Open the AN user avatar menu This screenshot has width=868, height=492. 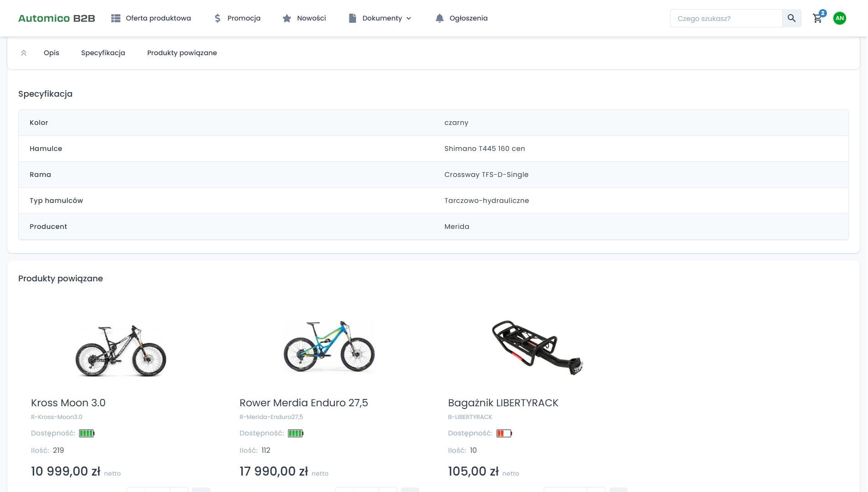coord(839,18)
